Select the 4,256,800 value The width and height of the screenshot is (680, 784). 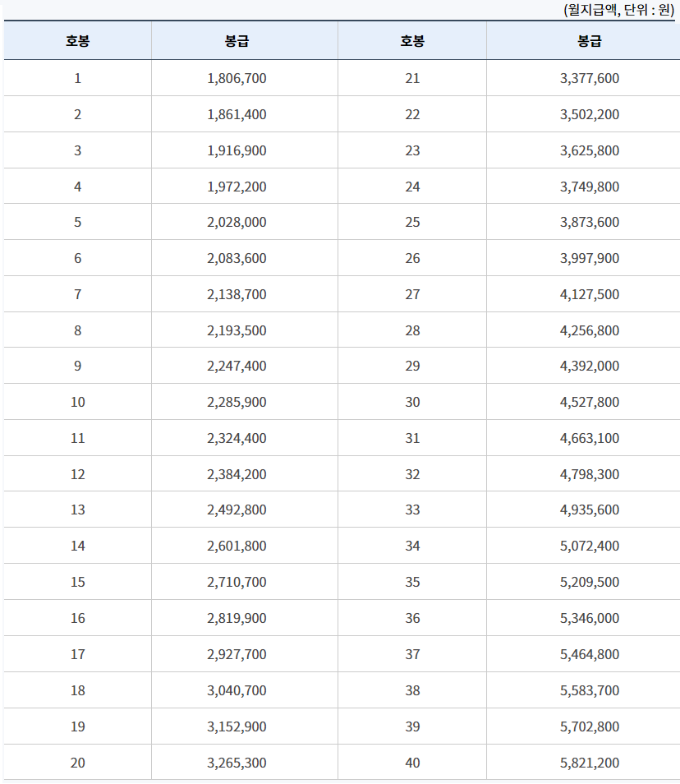590,330
